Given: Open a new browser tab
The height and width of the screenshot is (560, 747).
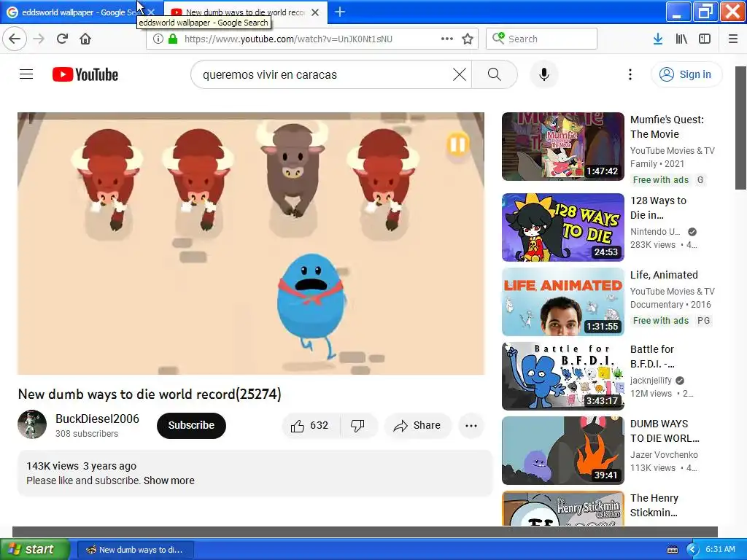Looking at the screenshot, I should [x=340, y=12].
